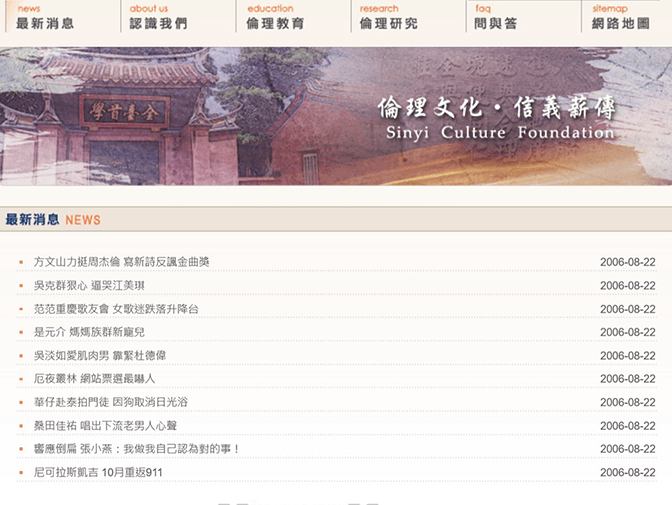Image resolution: width=672 pixels, height=505 pixels.
Task: Click the date on the 厄夜叢林 row
Action: point(627,379)
